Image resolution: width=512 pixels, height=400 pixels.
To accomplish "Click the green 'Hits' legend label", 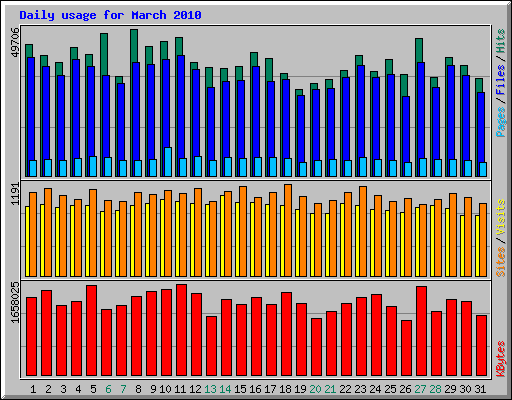I will pyautogui.click(x=501, y=41).
